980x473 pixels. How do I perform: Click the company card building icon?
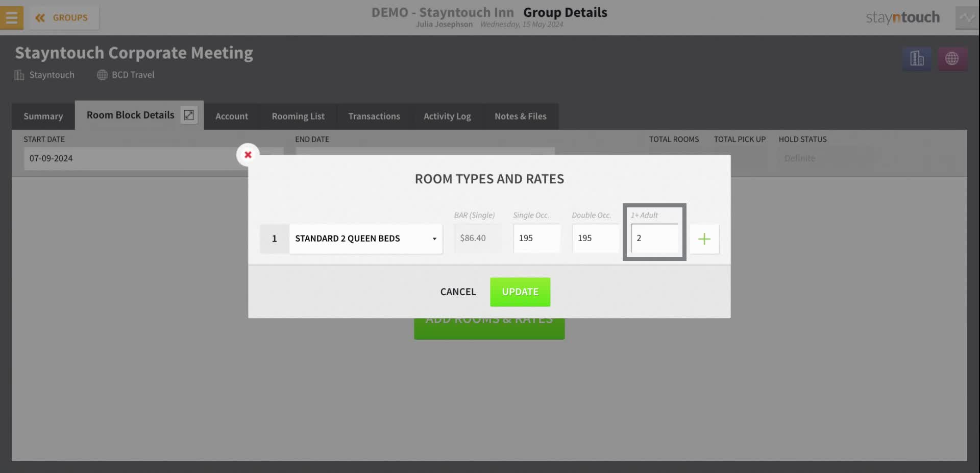click(917, 59)
